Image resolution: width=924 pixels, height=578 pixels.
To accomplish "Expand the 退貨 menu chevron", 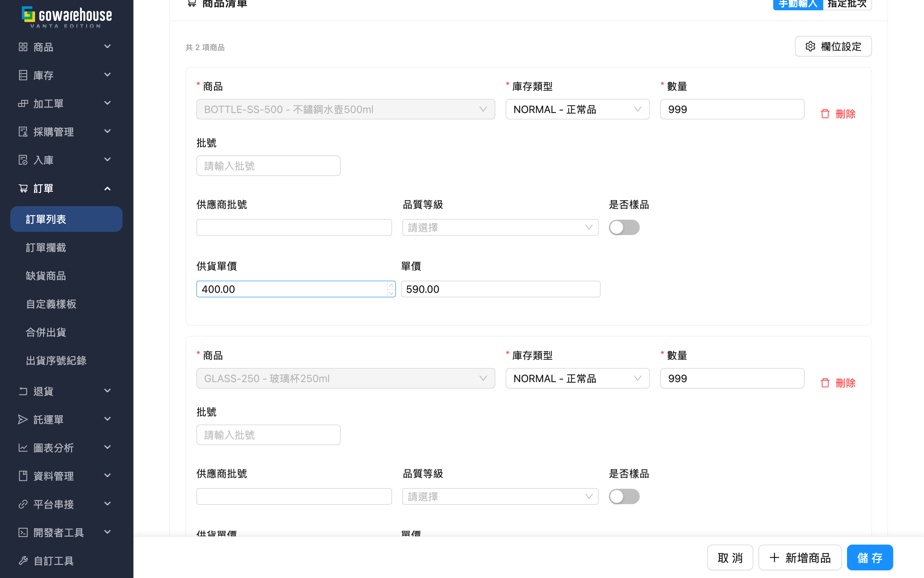I will [x=107, y=391].
